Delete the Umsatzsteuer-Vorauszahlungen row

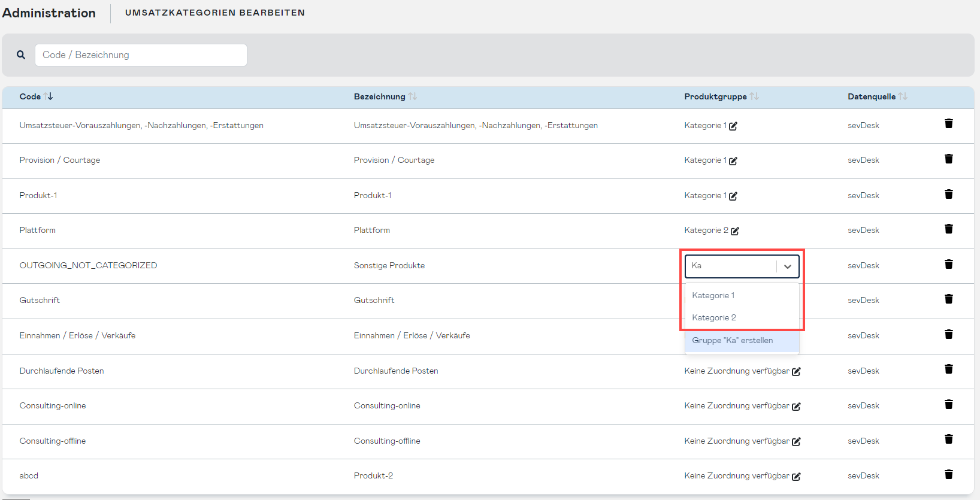[949, 123]
